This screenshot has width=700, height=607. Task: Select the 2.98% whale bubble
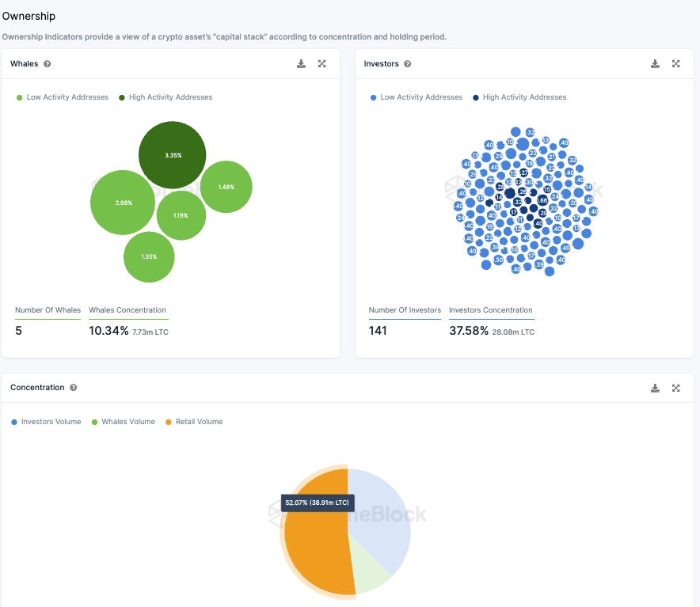click(x=123, y=202)
